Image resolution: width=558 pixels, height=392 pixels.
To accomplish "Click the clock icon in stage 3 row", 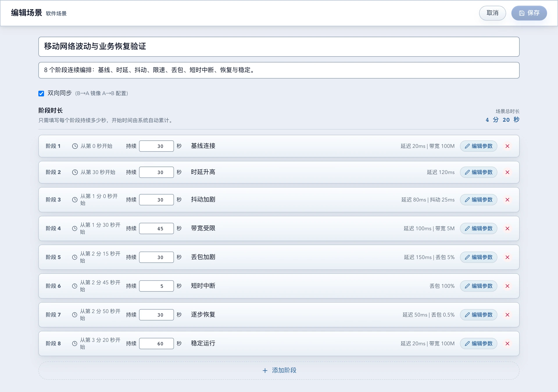I will [x=75, y=200].
